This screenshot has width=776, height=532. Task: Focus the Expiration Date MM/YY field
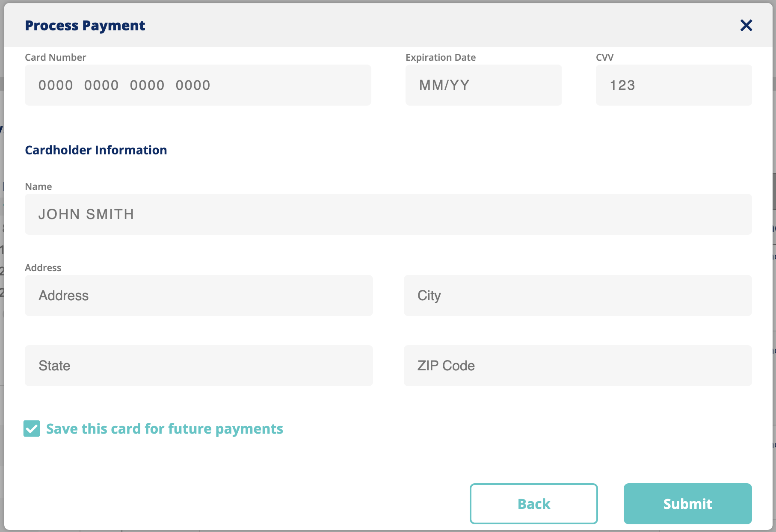click(x=483, y=85)
